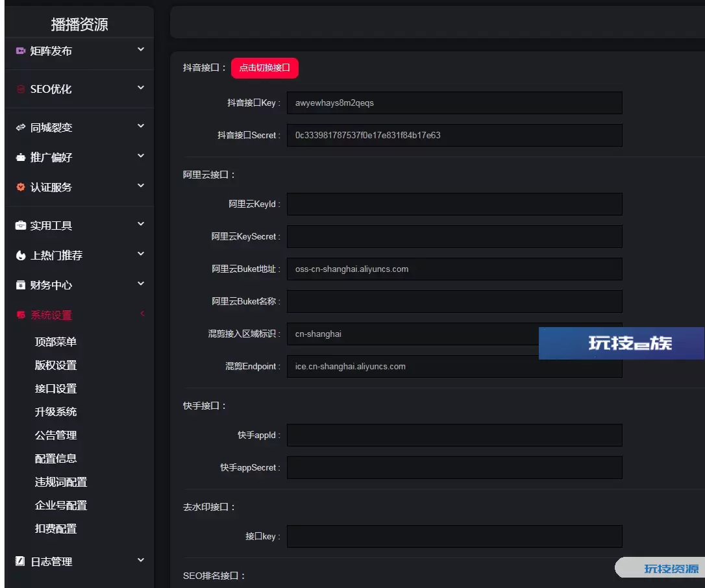This screenshot has width=705, height=588.
Task: Focus the 快手appSecret input field
Action: pos(454,467)
